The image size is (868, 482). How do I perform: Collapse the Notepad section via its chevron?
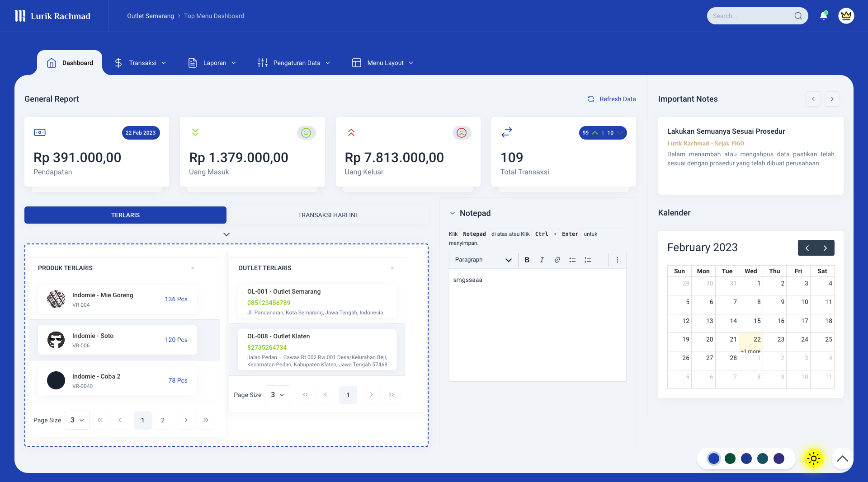tap(453, 213)
